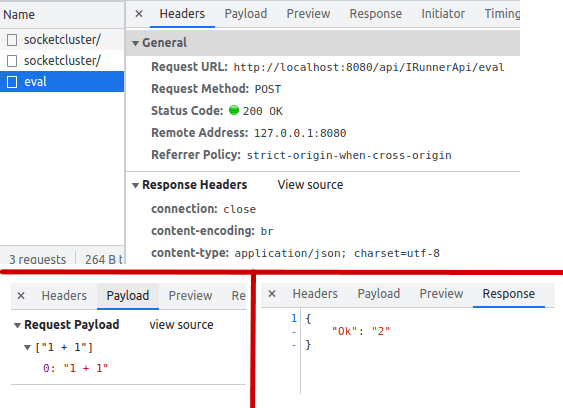Click line number 1 in response gutter
This screenshot has height=408, width=563.
294,318
